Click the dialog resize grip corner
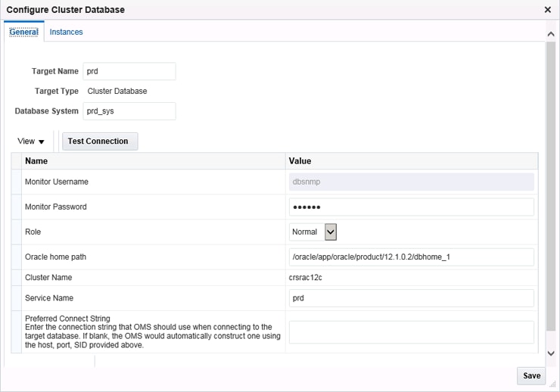 553,385
